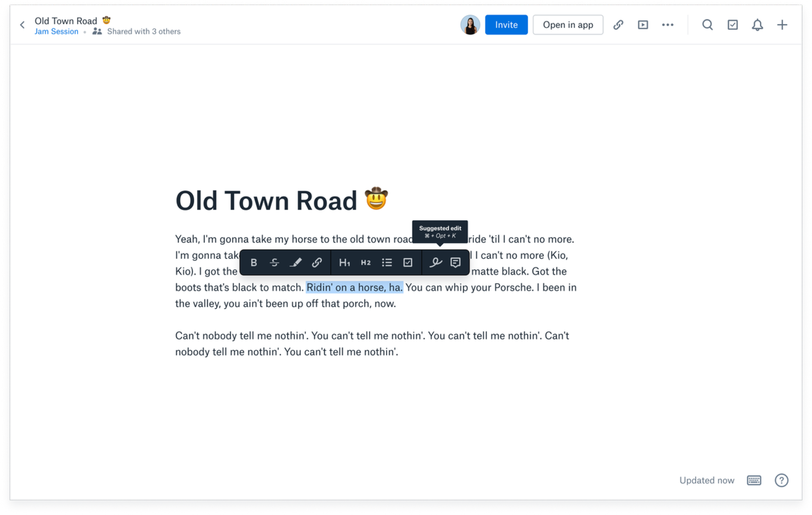Screen dimensions: 812x515
Task: Convert selection to bulleted list
Action: 387,263
